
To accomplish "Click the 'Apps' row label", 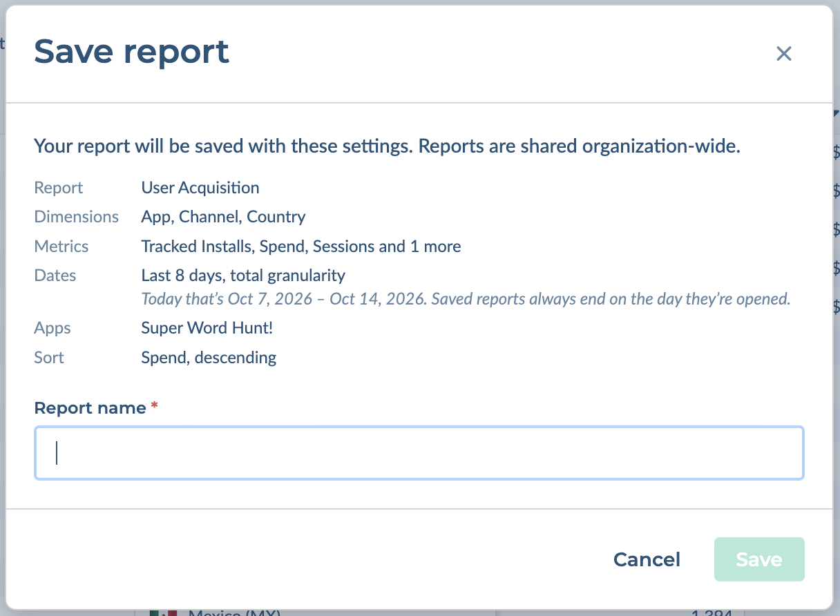I will 52,328.
